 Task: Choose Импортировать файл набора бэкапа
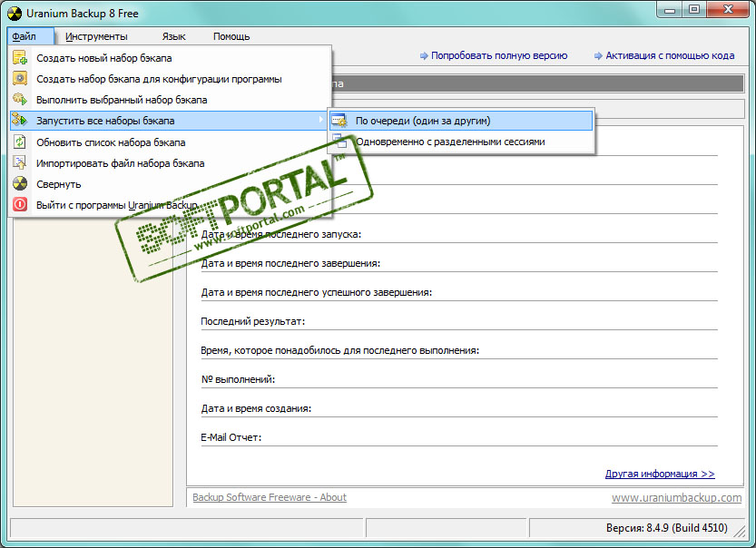point(171,163)
